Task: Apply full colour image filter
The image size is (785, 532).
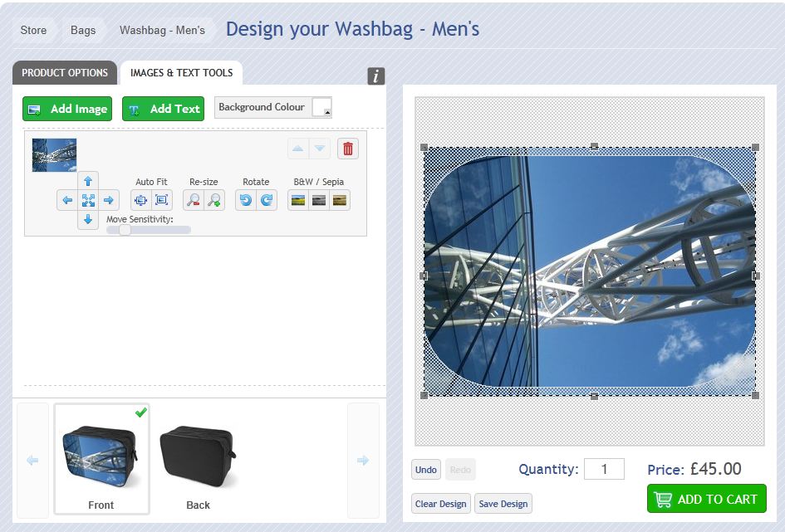Action: point(298,201)
